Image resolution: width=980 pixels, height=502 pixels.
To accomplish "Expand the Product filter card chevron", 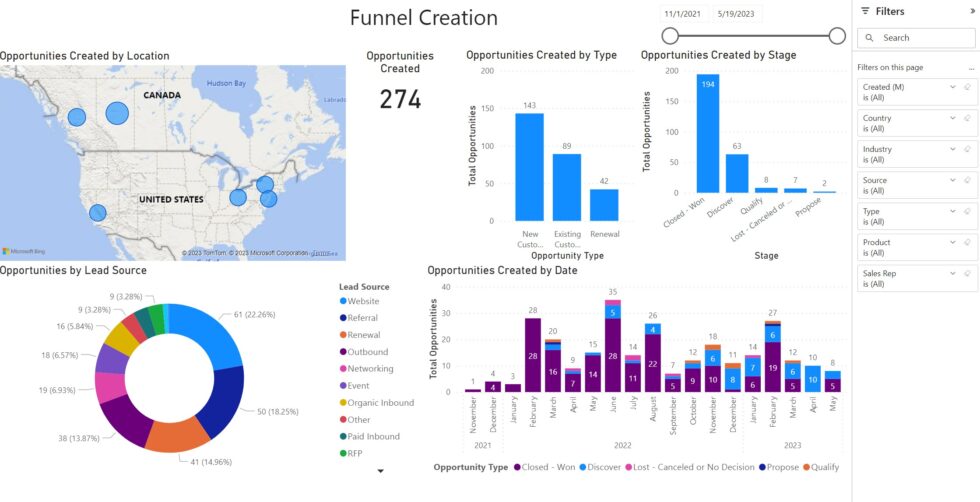I will coord(953,242).
